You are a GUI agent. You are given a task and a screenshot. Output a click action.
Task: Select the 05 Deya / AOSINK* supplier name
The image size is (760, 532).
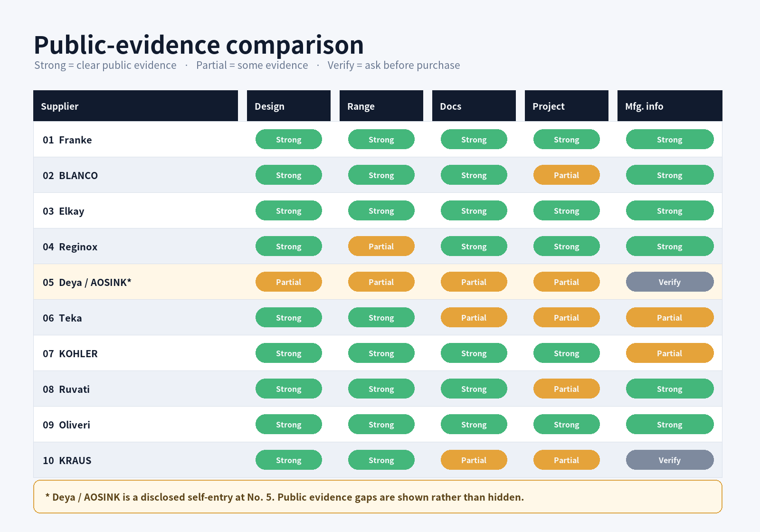tap(87, 283)
